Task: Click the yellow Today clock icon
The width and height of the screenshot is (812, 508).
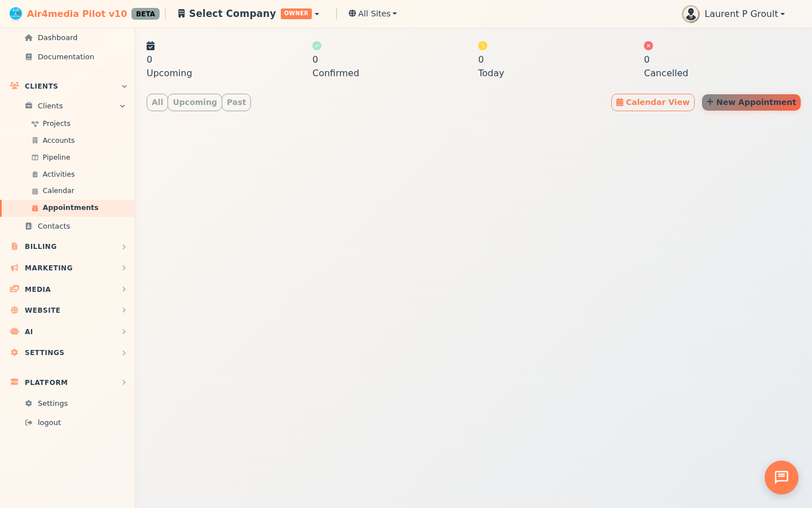Action: click(x=483, y=46)
